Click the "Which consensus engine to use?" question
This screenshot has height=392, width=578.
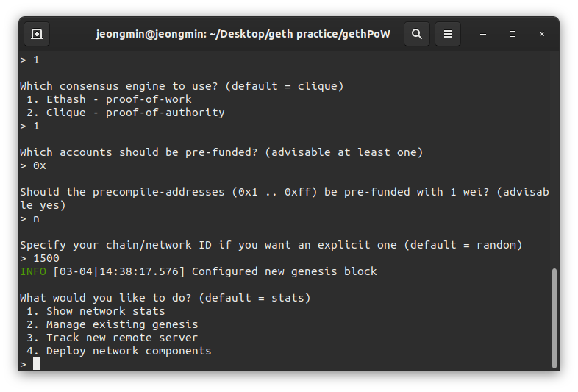pos(182,86)
